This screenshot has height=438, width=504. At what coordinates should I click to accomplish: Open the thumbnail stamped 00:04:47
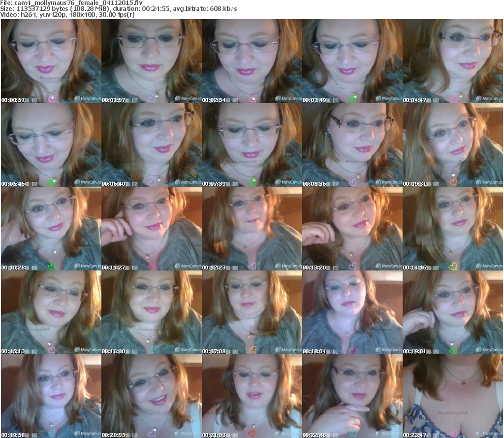tap(453, 61)
